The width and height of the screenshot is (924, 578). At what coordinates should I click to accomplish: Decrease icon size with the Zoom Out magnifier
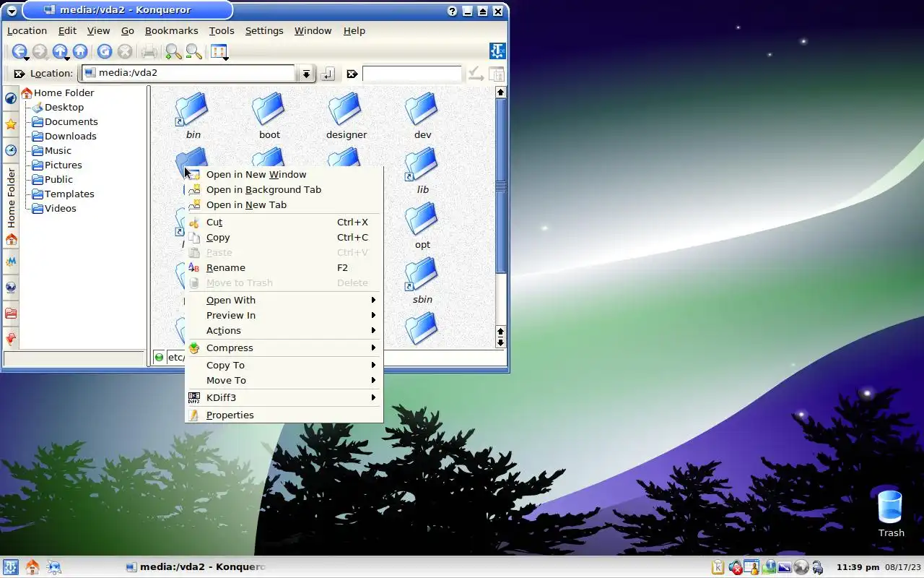[193, 52]
